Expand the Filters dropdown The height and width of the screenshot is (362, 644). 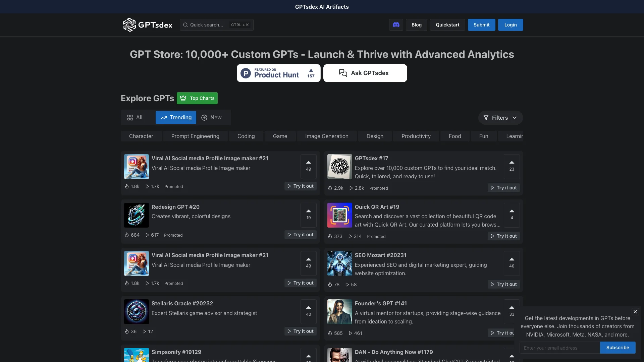[500, 118]
